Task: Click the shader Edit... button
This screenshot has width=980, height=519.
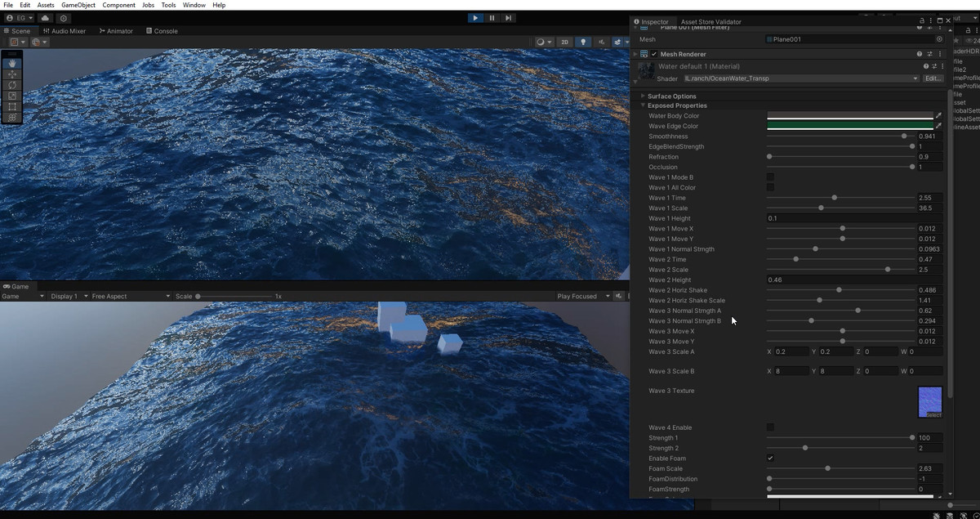Action: tap(933, 78)
